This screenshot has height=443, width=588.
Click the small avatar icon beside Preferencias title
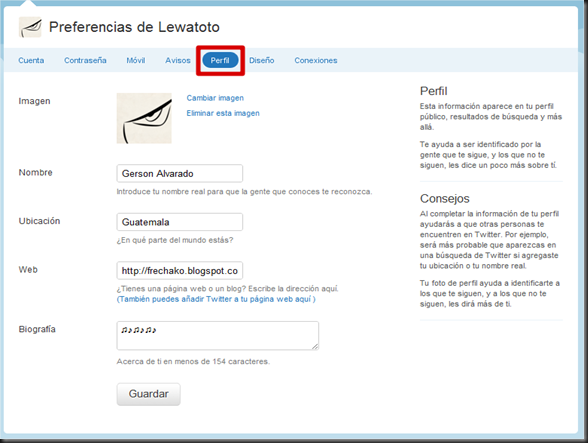click(x=30, y=27)
